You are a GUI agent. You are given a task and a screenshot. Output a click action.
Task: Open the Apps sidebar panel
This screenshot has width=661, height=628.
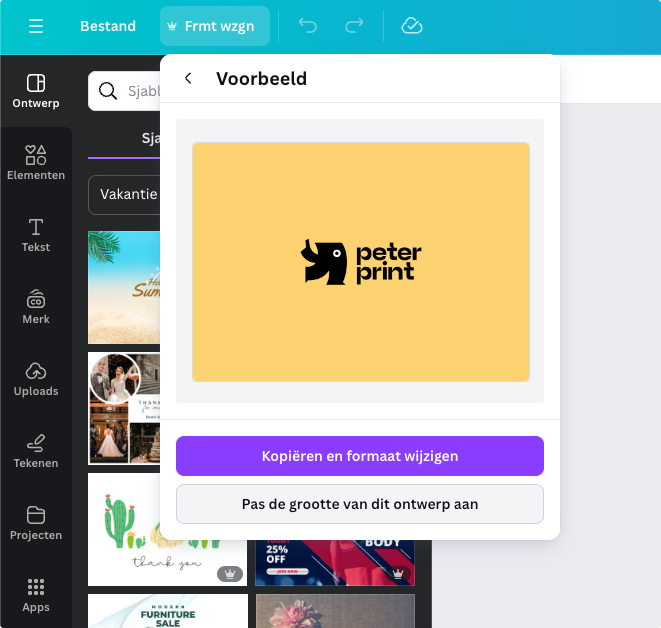tap(36, 595)
